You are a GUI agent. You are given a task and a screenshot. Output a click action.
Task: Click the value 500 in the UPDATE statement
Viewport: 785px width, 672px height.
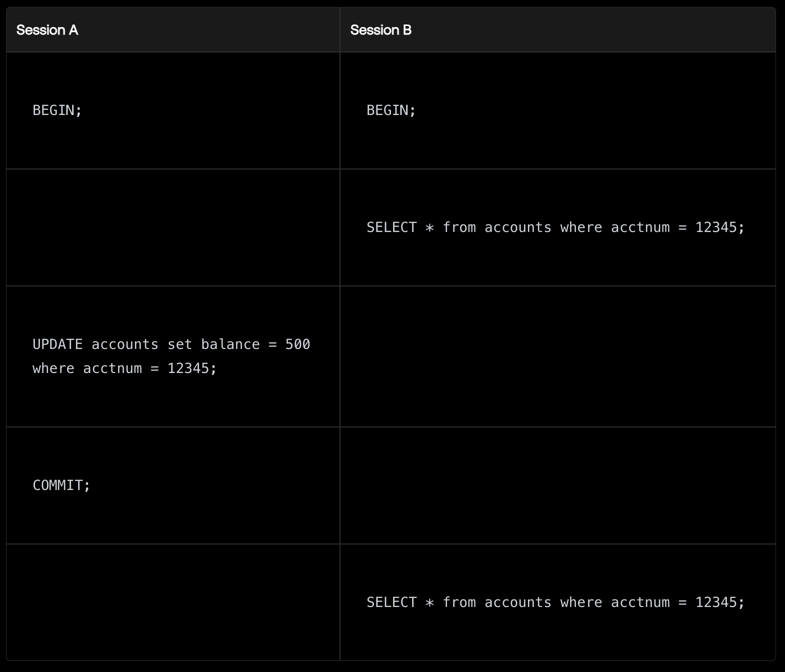tap(297, 344)
